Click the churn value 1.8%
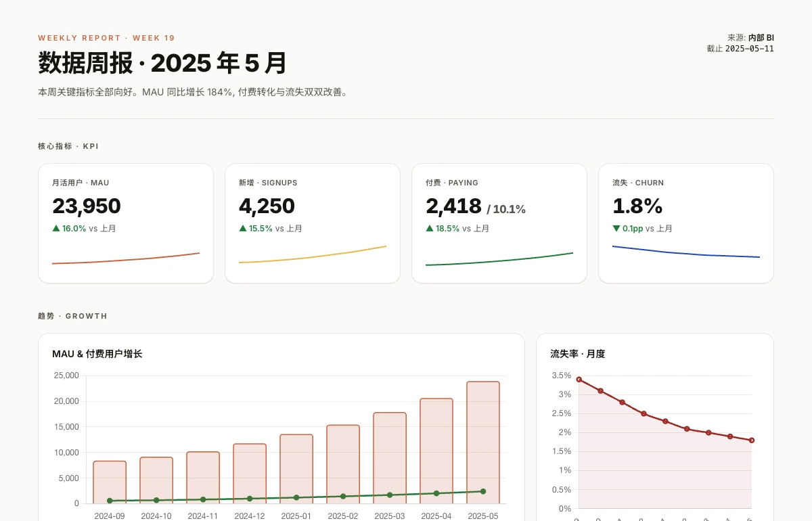 [x=637, y=206]
